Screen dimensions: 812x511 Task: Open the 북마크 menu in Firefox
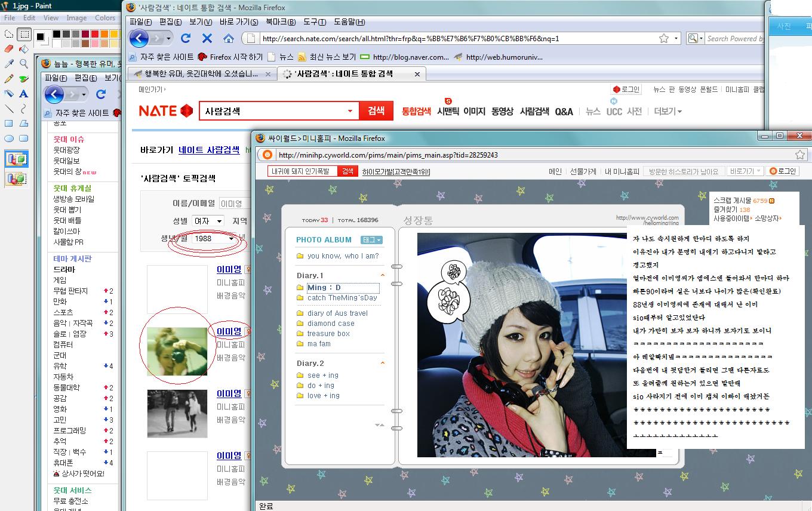click(x=280, y=22)
